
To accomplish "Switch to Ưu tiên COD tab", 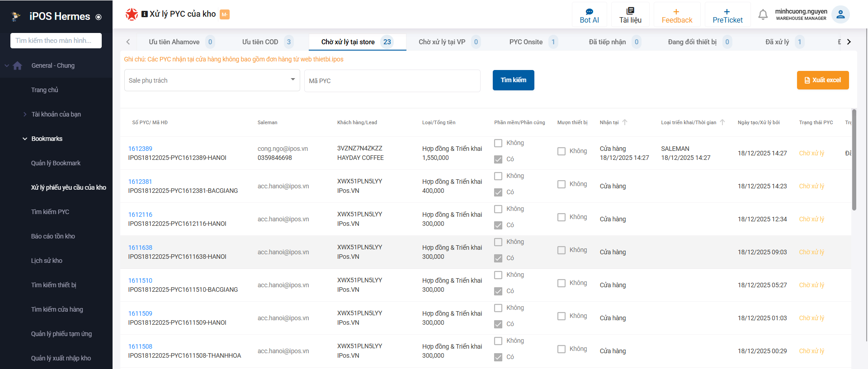I will 267,42.
